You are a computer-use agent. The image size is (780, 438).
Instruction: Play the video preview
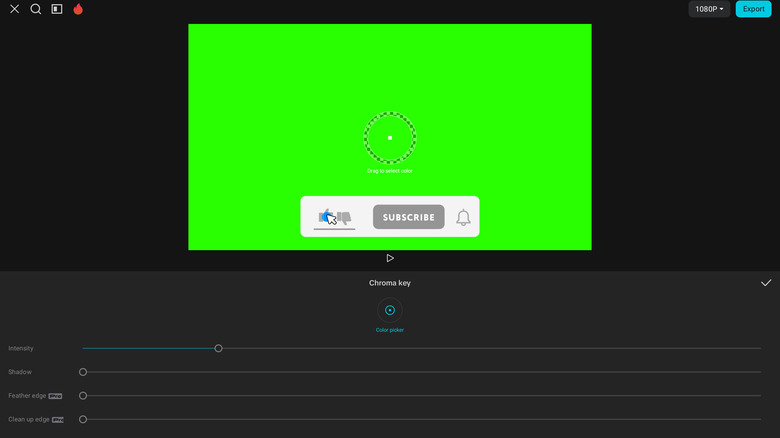(x=390, y=258)
